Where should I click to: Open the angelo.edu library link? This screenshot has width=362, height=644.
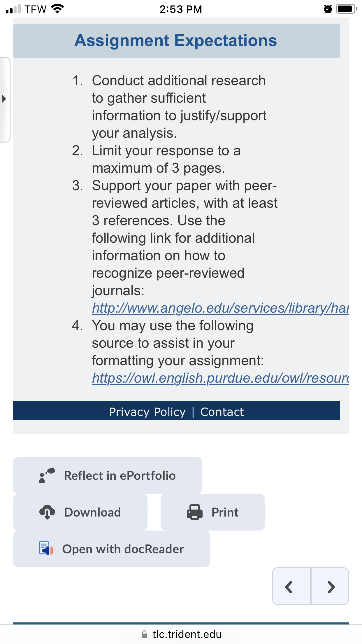click(220, 308)
